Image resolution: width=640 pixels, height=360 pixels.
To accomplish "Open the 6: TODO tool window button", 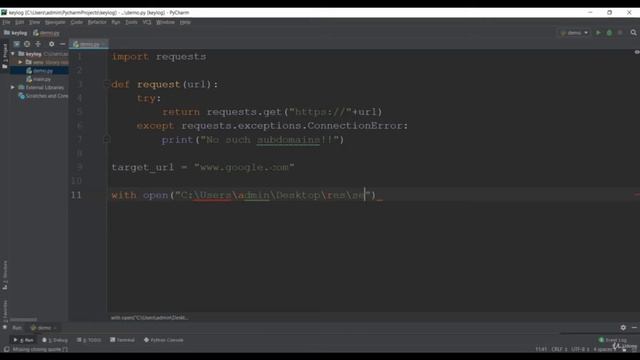I will [89, 340].
